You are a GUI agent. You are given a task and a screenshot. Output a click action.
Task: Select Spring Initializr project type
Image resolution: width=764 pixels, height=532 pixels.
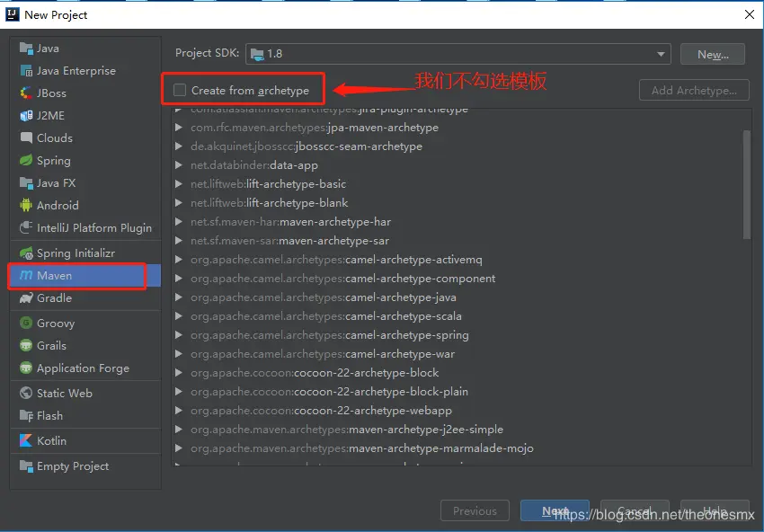85,253
